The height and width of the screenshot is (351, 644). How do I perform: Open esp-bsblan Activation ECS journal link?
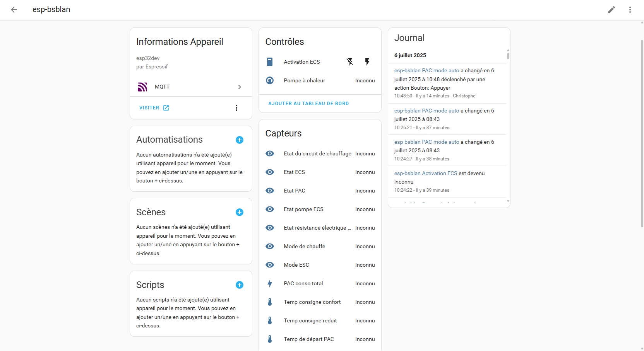[x=426, y=173]
